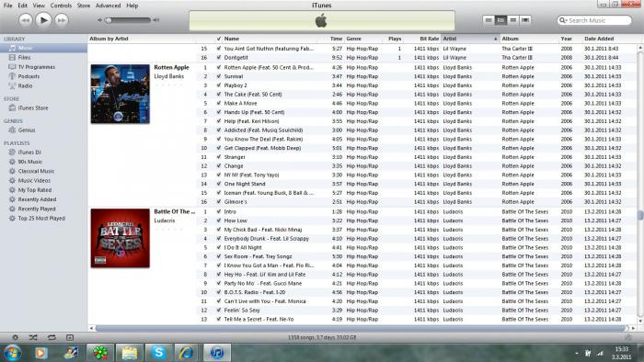Toggle repeat mode in bottom bar

pos(52,337)
